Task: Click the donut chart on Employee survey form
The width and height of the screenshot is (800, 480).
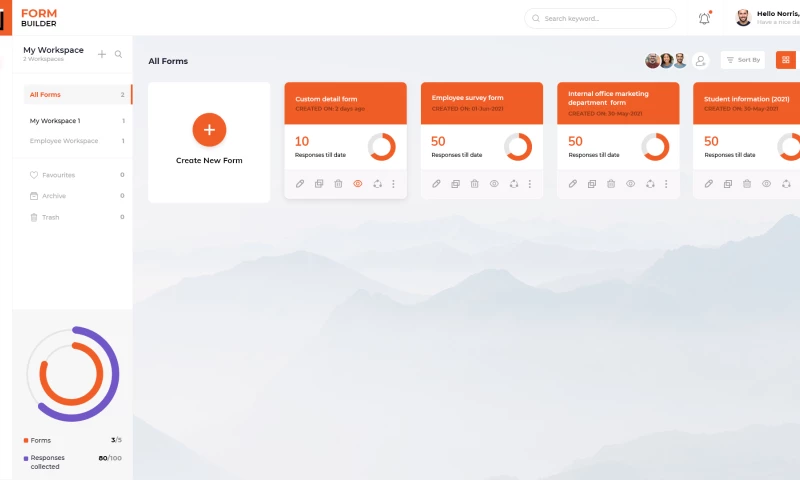Action: tap(518, 147)
